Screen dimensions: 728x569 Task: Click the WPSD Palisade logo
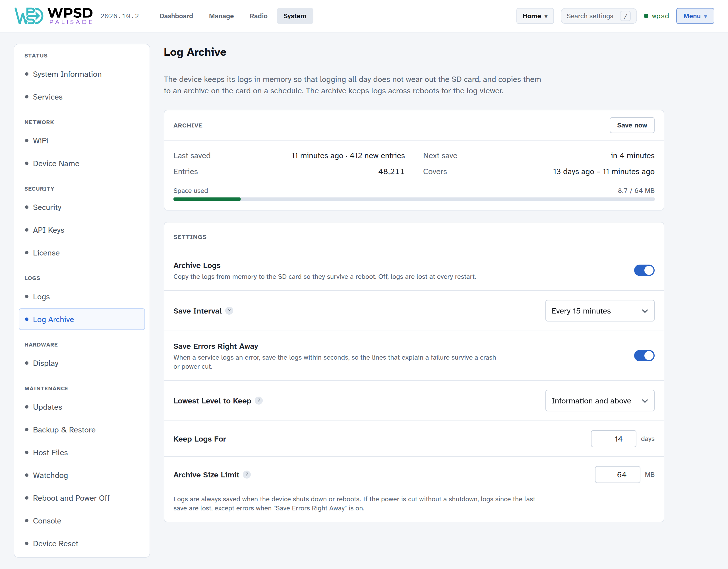[x=53, y=16]
